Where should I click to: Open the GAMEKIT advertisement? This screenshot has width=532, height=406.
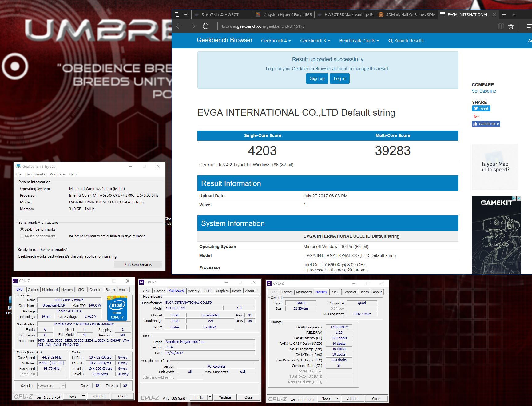click(496, 235)
